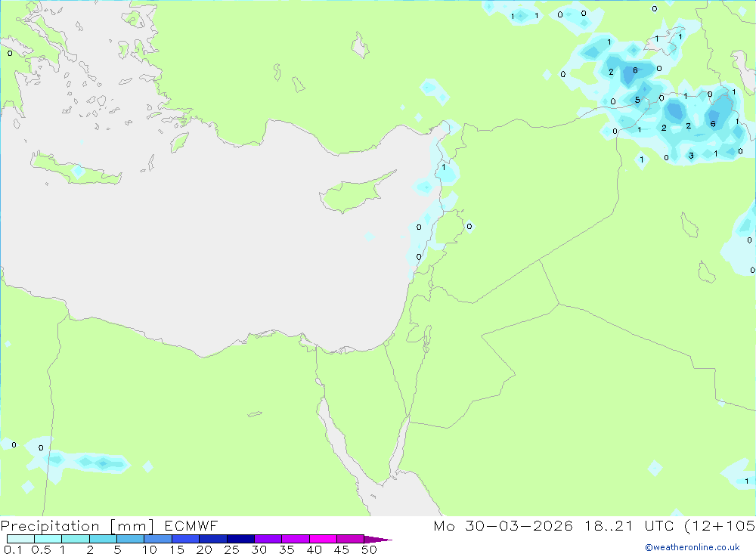
Task: Click the precipitation value "3" on the map
Action: [692, 156]
